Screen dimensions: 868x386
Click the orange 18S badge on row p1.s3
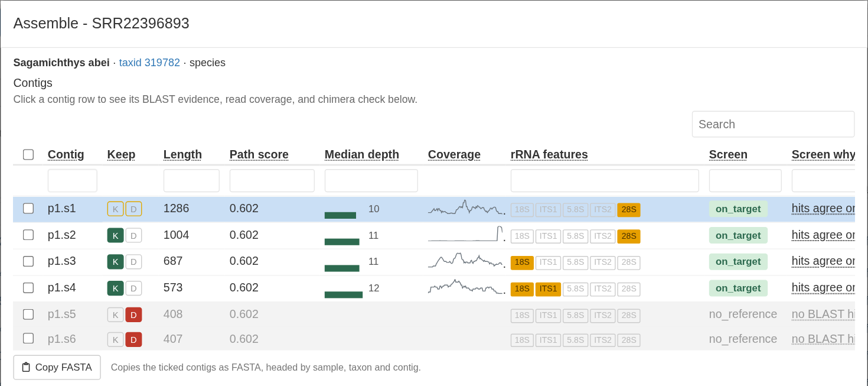(x=522, y=262)
